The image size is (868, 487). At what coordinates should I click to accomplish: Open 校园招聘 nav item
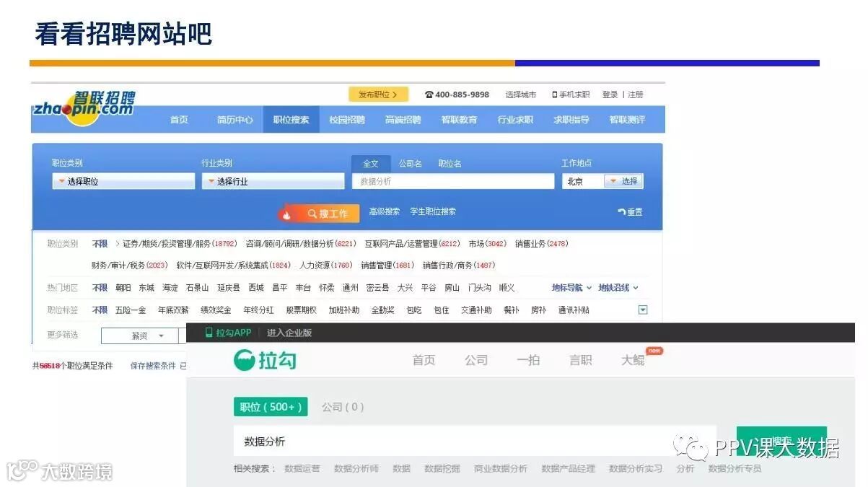click(x=347, y=120)
